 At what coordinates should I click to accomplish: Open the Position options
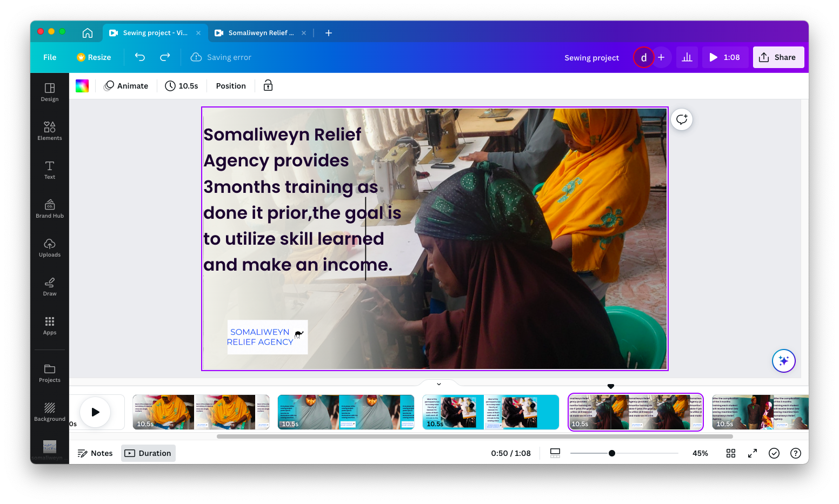pos(231,86)
